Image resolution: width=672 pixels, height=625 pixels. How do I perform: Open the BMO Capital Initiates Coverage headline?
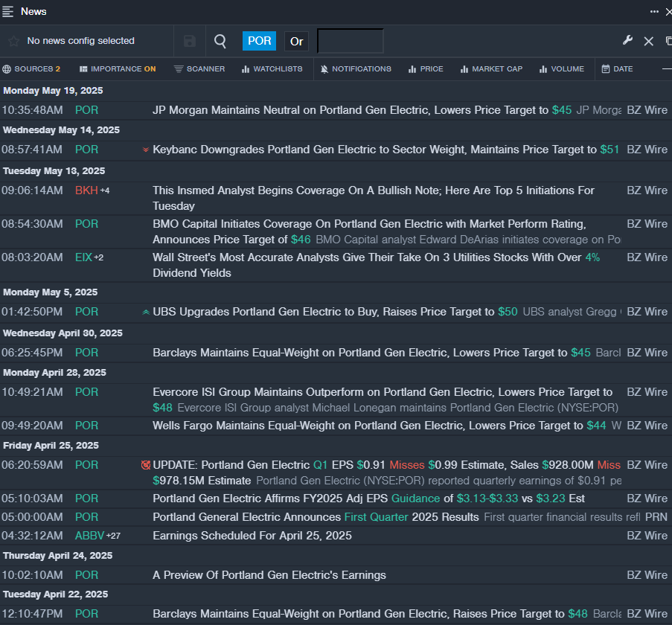(x=369, y=231)
